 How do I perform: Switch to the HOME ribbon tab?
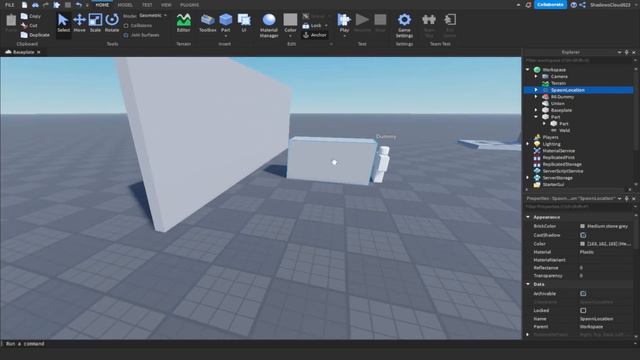(102, 5)
